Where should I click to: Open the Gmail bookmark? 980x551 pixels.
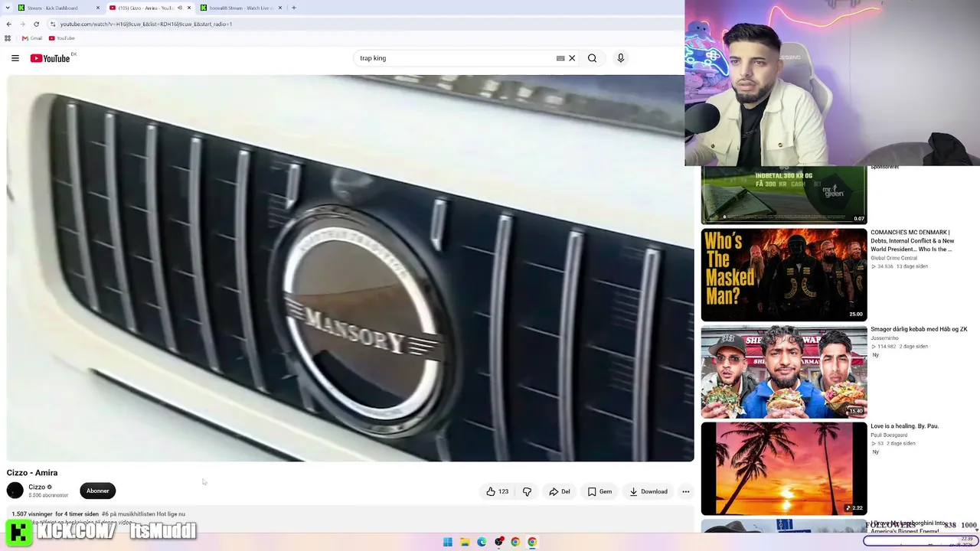click(32, 38)
